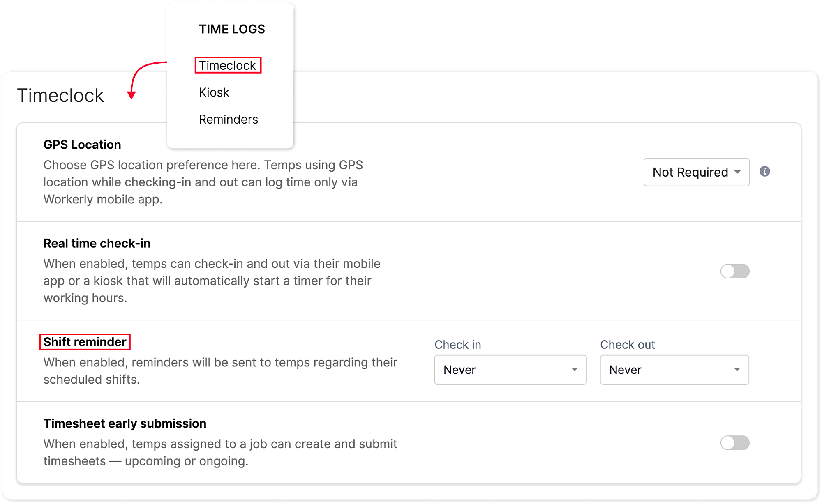Click the GPS Location info icon
Image resolution: width=822 pixels, height=504 pixels.
click(x=764, y=172)
